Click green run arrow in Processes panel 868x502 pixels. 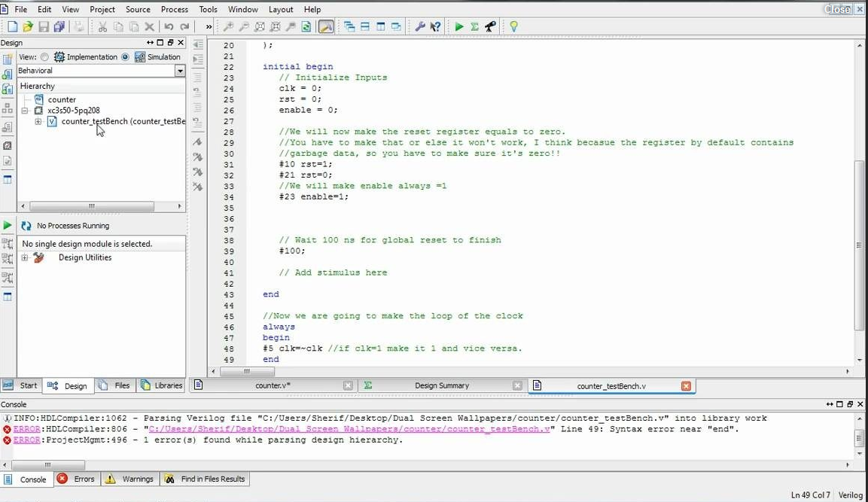coord(8,226)
